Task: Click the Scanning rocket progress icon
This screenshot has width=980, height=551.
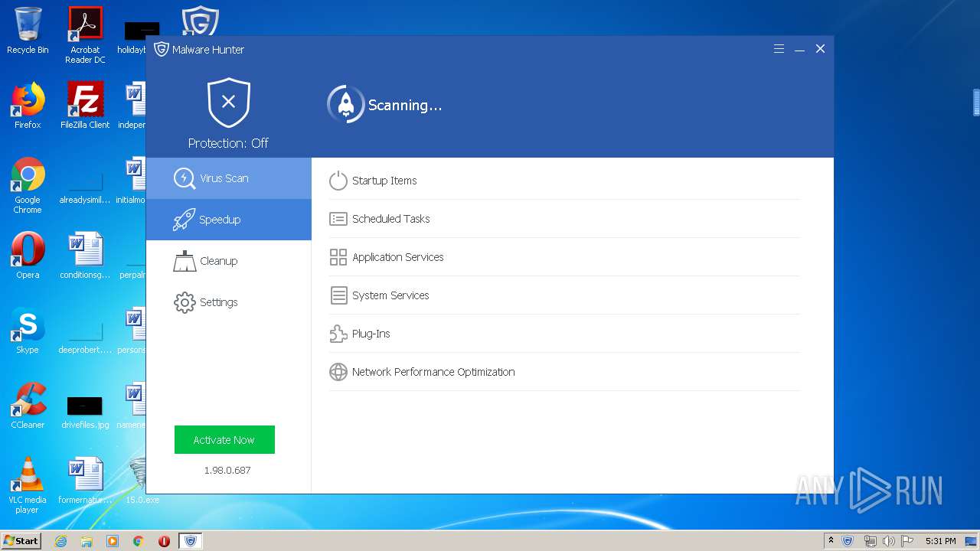Action: click(346, 104)
